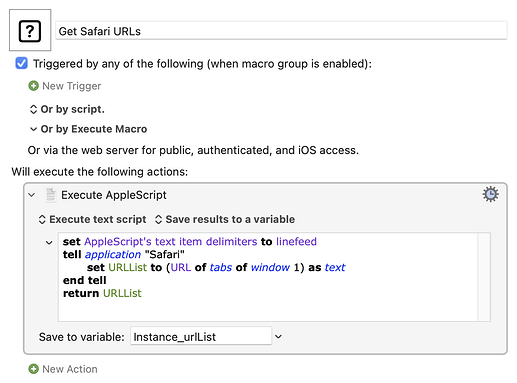Click the New Trigger label

tap(71, 86)
